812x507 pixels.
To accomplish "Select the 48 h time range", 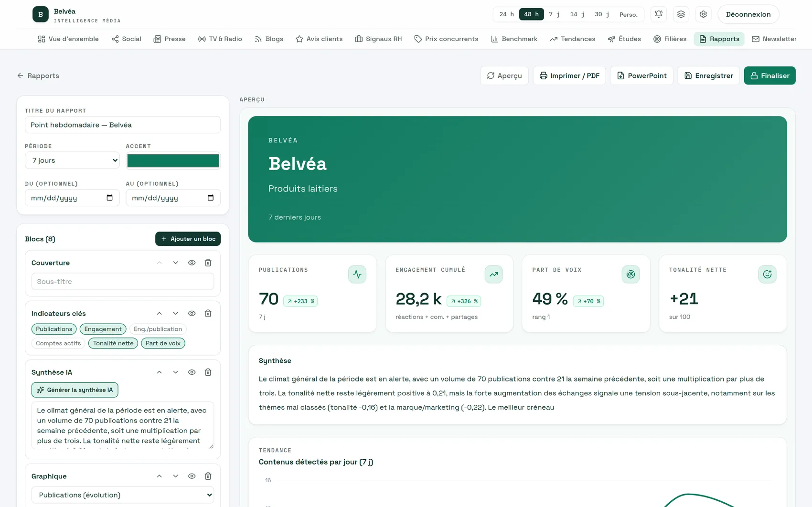I will pos(532,14).
